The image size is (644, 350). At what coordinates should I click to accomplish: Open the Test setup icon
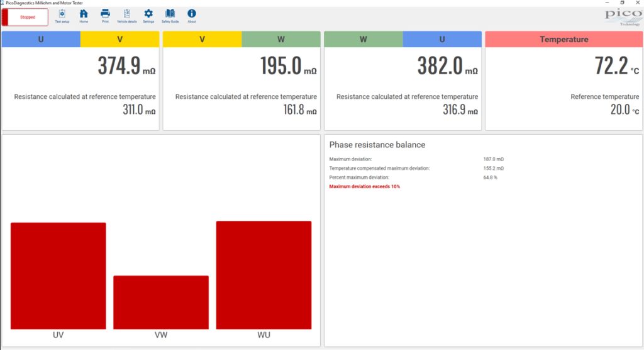coord(62,16)
